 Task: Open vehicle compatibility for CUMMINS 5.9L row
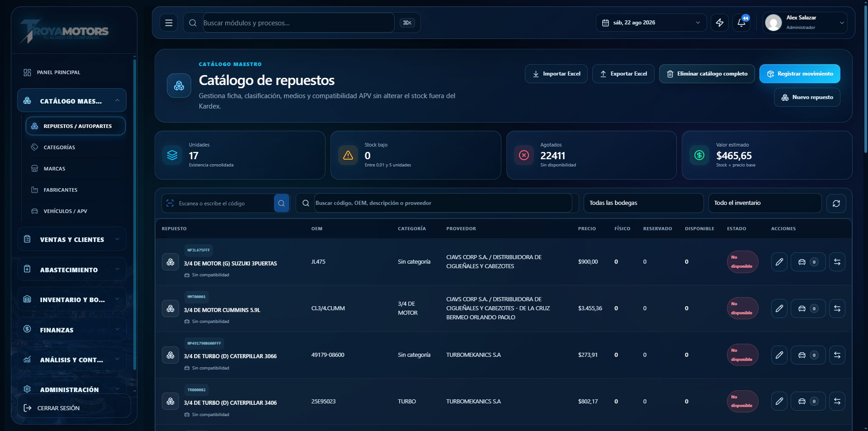coord(808,308)
